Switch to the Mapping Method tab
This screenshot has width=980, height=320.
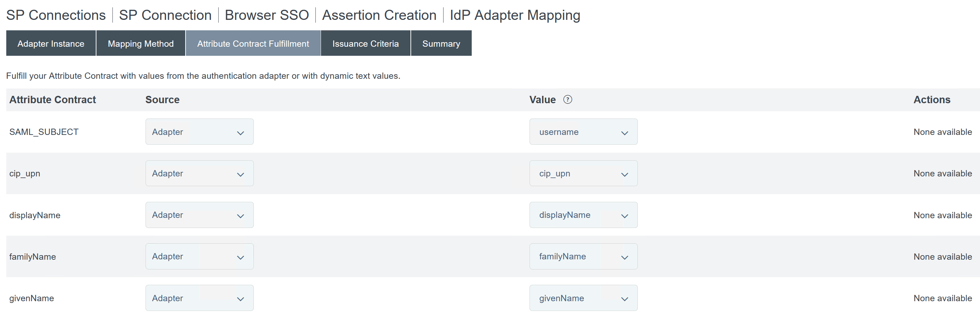coord(140,44)
